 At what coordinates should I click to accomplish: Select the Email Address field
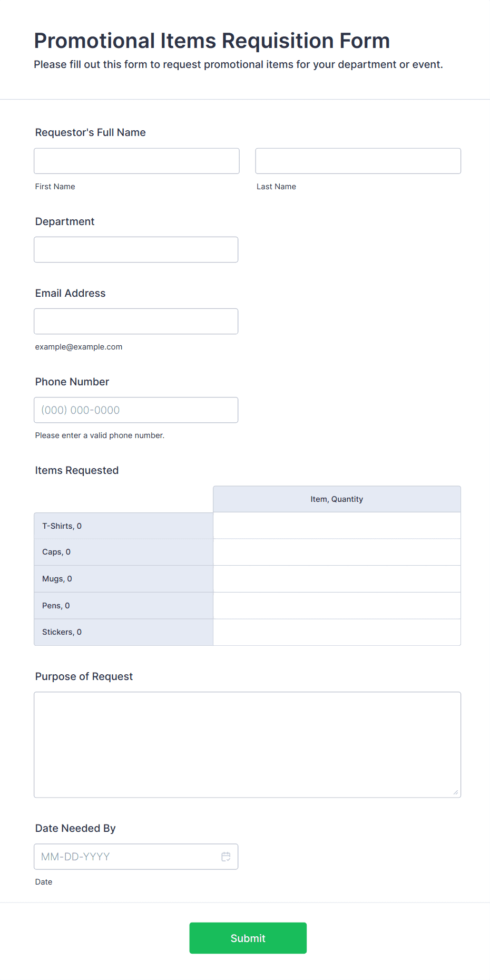(136, 321)
